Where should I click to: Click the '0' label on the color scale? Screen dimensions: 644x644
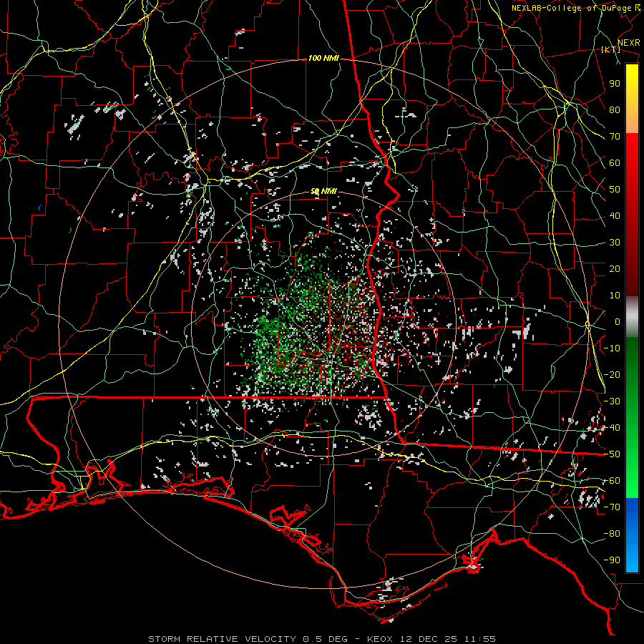pos(618,321)
